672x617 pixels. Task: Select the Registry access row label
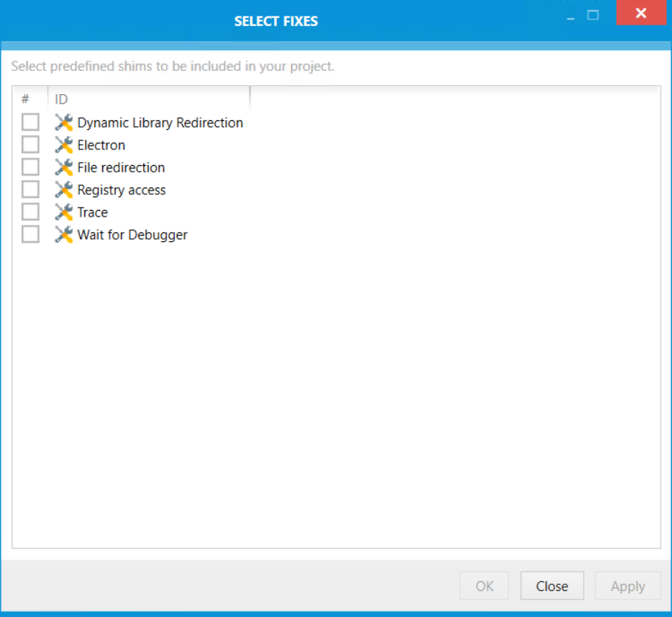(120, 190)
